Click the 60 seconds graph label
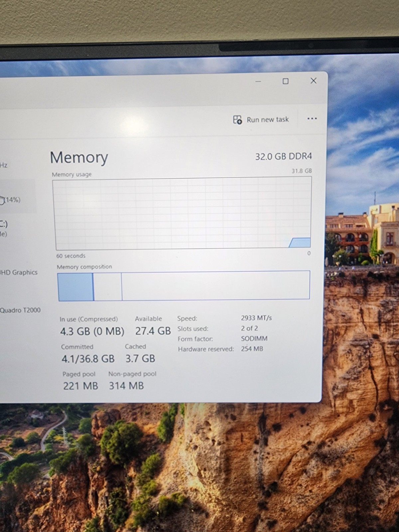The image size is (399, 532). (71, 256)
